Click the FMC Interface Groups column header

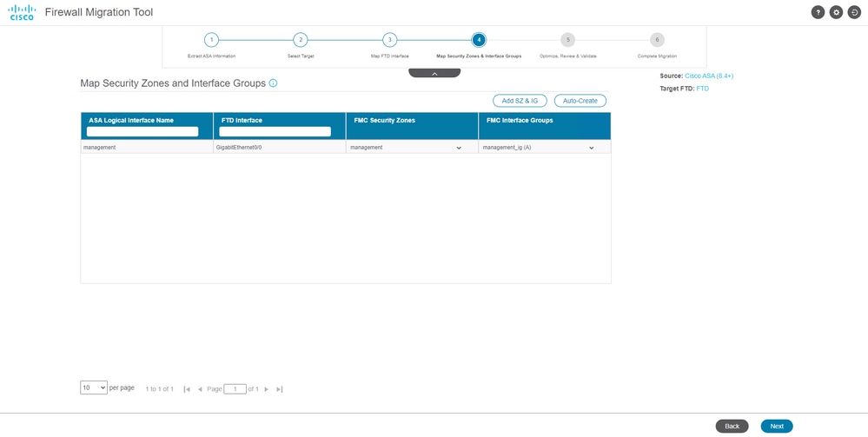[x=545, y=126]
